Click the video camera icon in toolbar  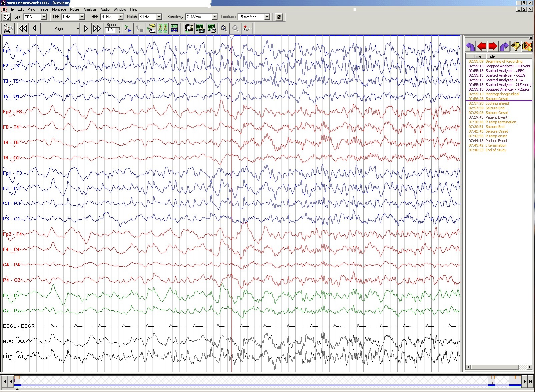pyautogui.click(x=9, y=29)
